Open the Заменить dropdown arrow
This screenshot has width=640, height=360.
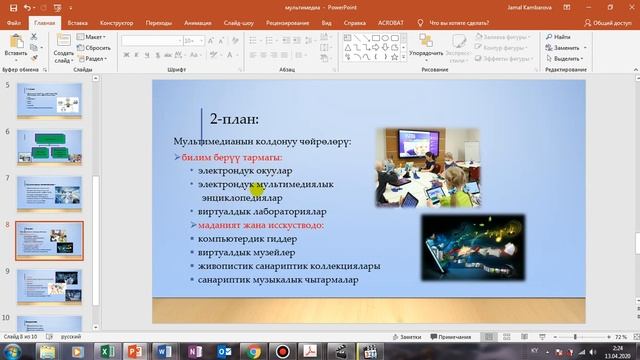[585, 48]
